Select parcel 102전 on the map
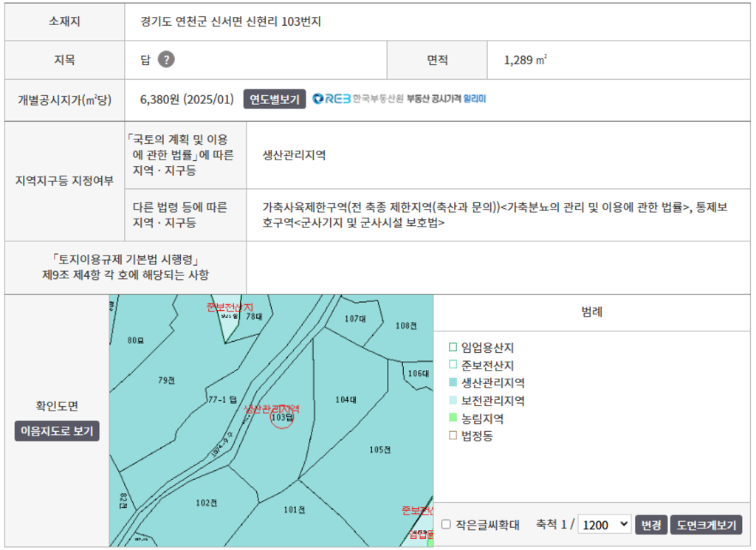 pos(207,503)
